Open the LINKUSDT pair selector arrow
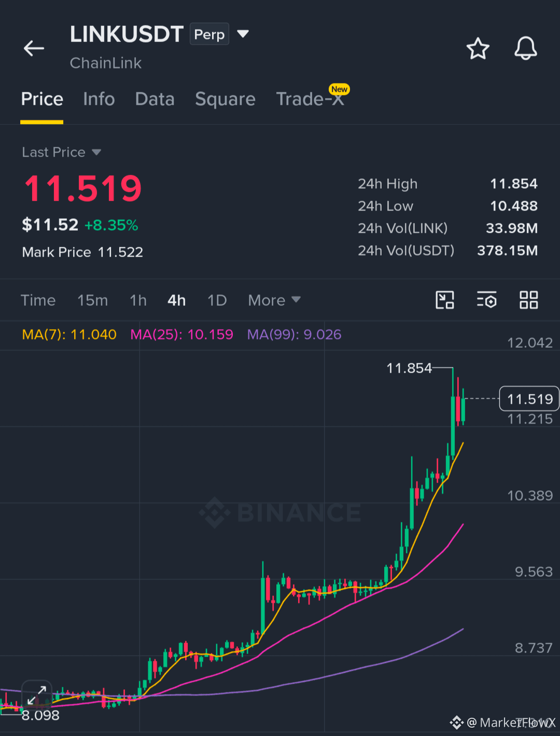560x736 pixels. [x=243, y=34]
